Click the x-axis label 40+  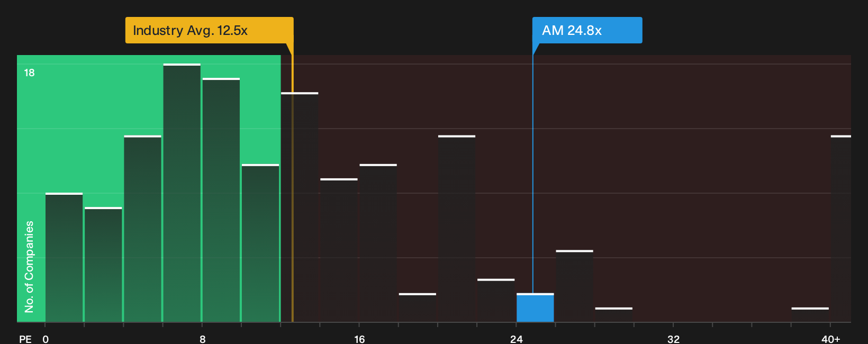(x=830, y=339)
